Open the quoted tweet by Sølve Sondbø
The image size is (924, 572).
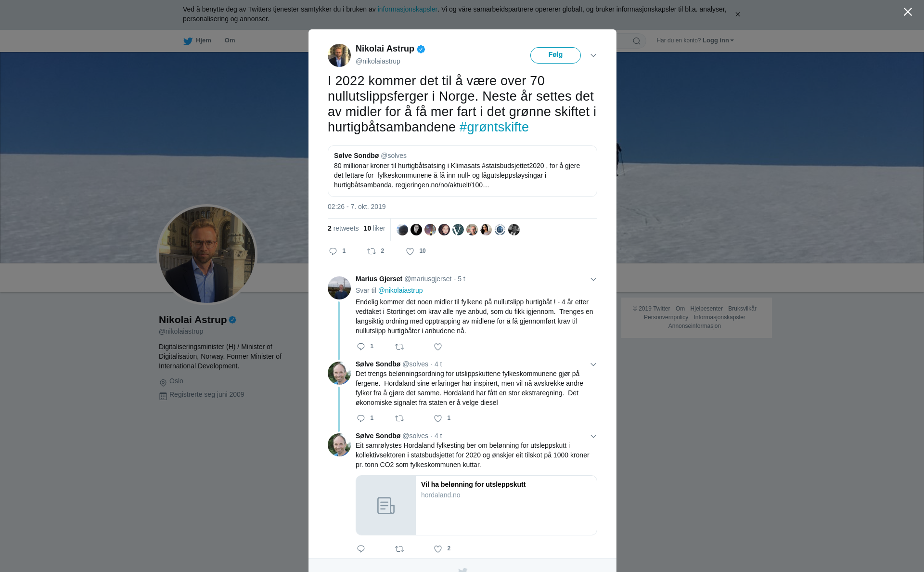point(462,171)
